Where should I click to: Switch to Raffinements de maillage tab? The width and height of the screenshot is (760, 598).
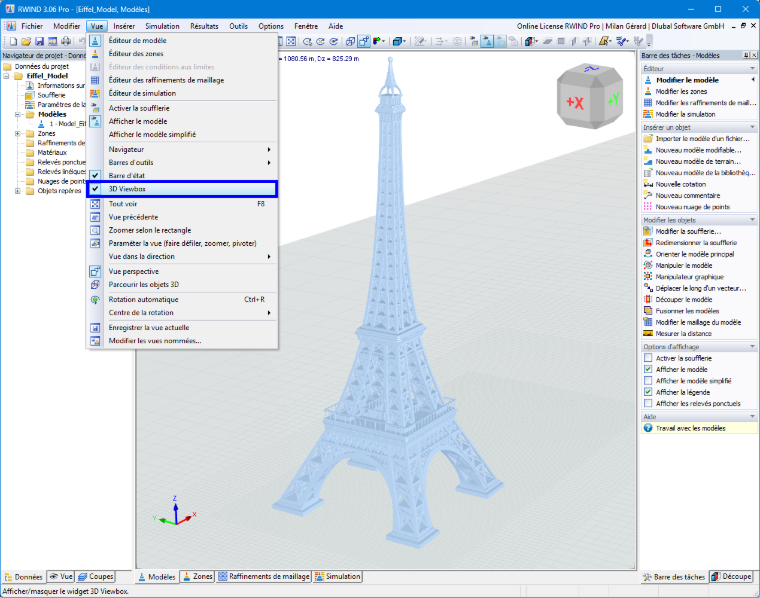264,576
